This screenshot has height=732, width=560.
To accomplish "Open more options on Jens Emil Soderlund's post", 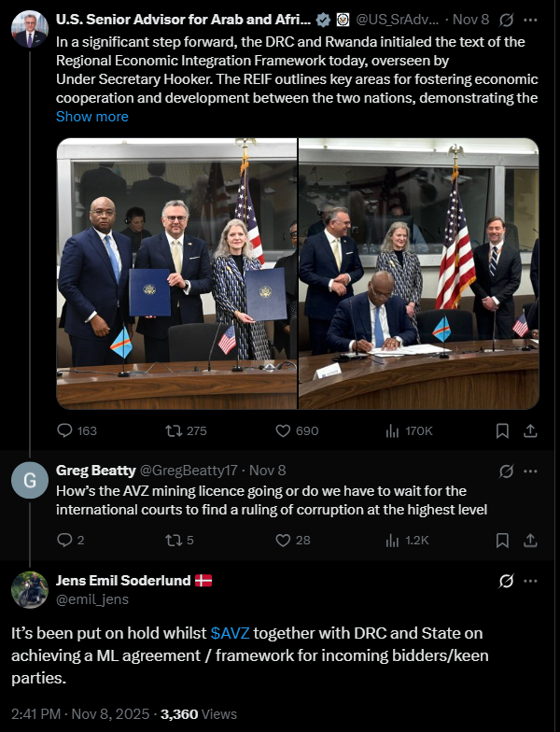I will [x=531, y=581].
